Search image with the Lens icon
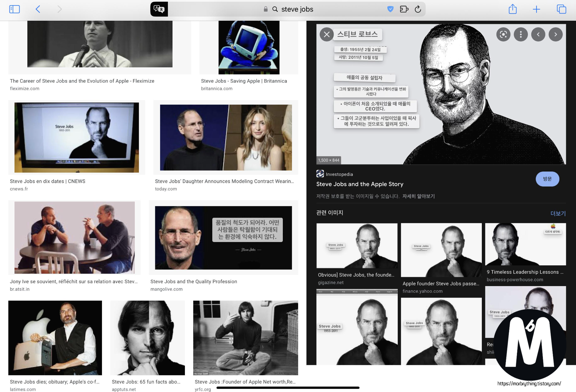Screen dimensions: 576x392 coord(503,35)
